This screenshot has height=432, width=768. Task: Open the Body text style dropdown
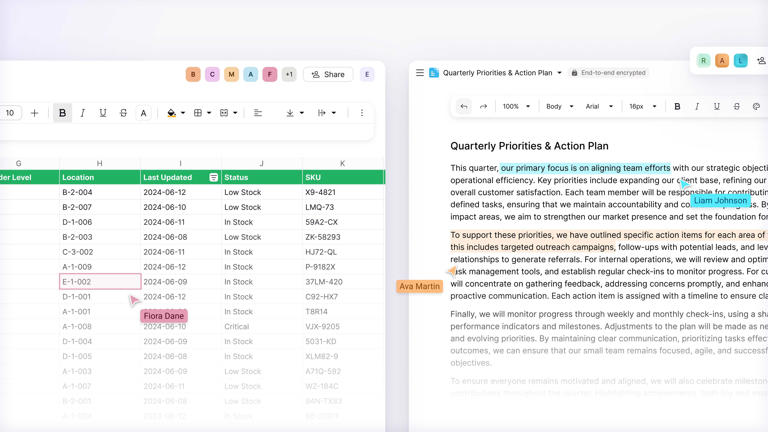click(x=559, y=106)
